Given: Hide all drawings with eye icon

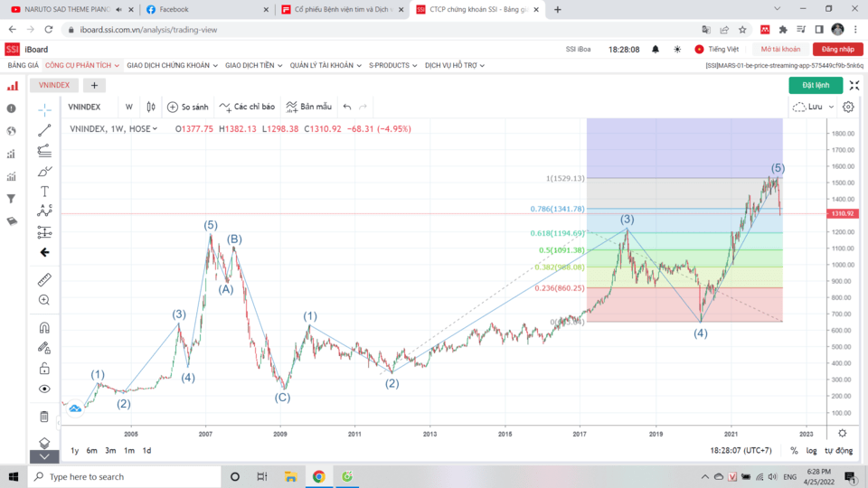Looking at the screenshot, I should click(44, 389).
